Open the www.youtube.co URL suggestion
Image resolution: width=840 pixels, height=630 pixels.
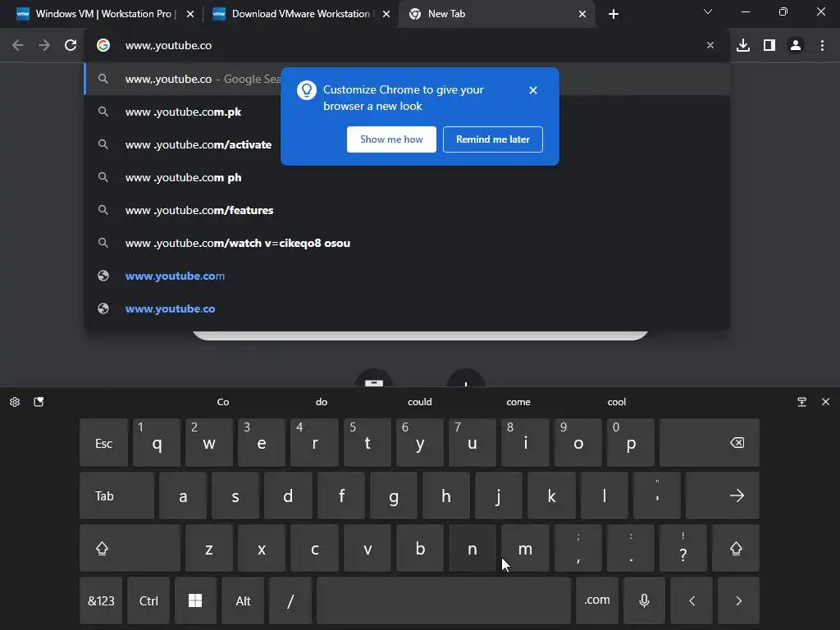click(x=407, y=308)
